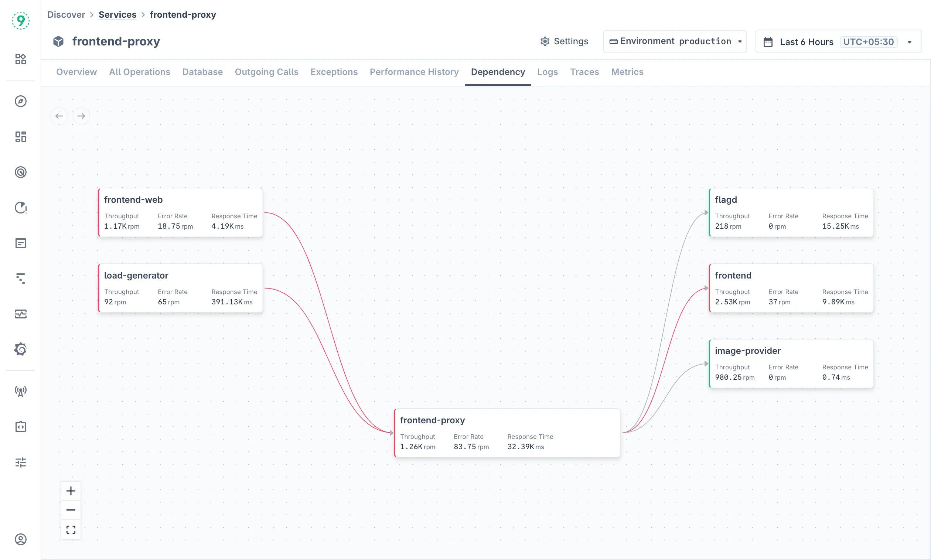This screenshot has width=931, height=560.
Task: Go to Services in the breadcrumb
Action: (x=117, y=15)
